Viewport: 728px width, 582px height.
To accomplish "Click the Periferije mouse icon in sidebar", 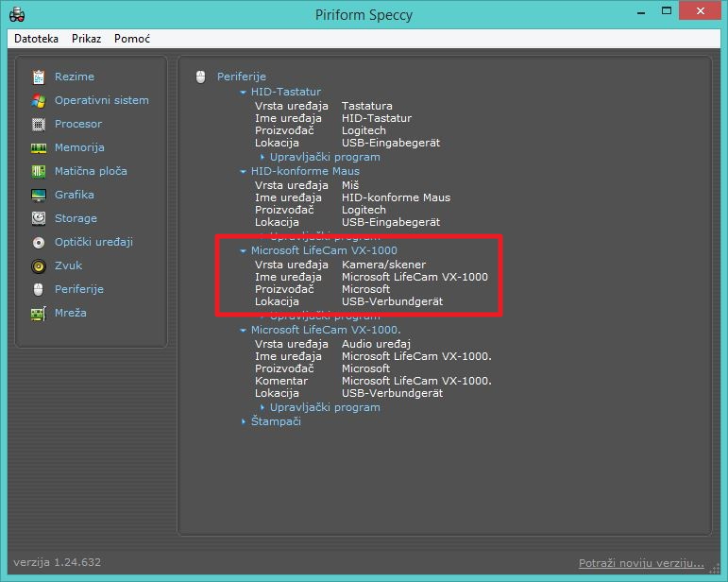I will tap(39, 289).
